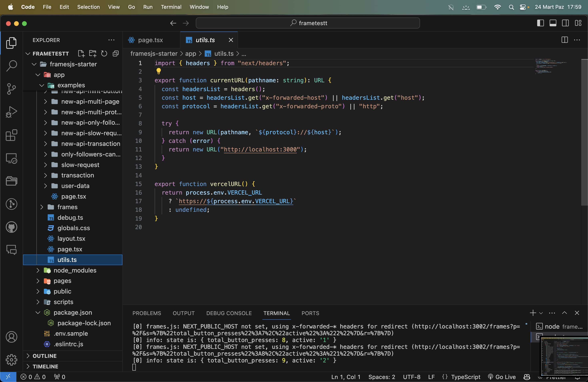Image resolution: width=588 pixels, height=382 pixels.
Task: Toggle primary side bar visibility
Action: 541,23
